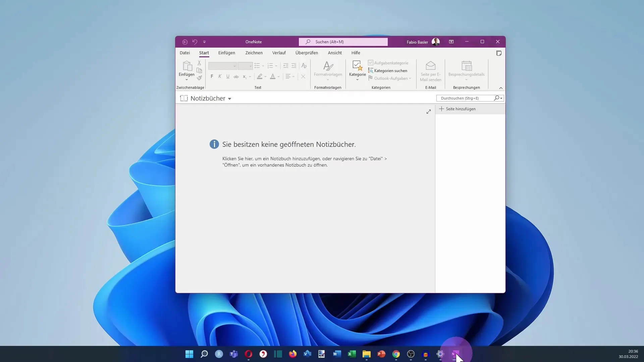Click the Copy icon in Zwischenablage
This screenshot has width=644, height=362.
click(x=199, y=70)
